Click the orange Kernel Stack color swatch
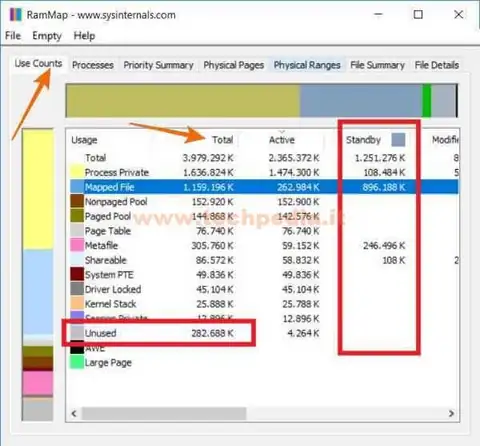This screenshot has width=480, height=446. tap(77, 303)
